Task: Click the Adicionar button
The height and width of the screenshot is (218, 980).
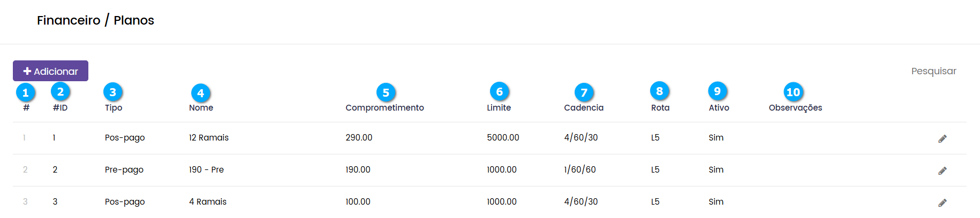Action: 50,71
